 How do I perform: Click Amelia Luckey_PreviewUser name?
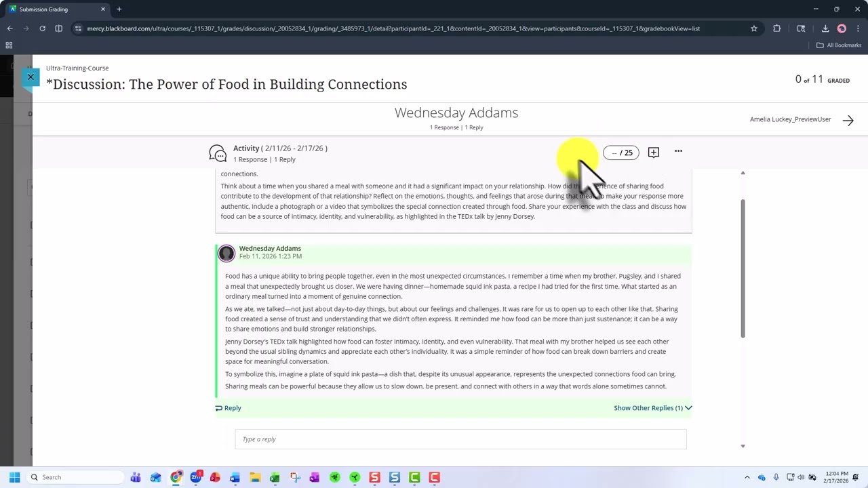click(790, 119)
